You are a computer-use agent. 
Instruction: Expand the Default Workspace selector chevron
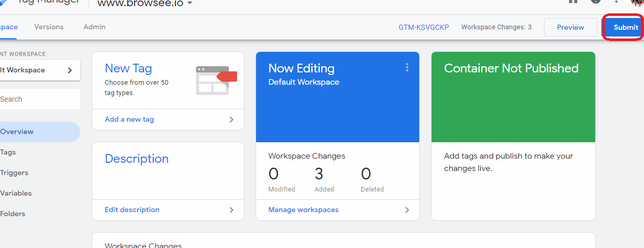coord(70,70)
